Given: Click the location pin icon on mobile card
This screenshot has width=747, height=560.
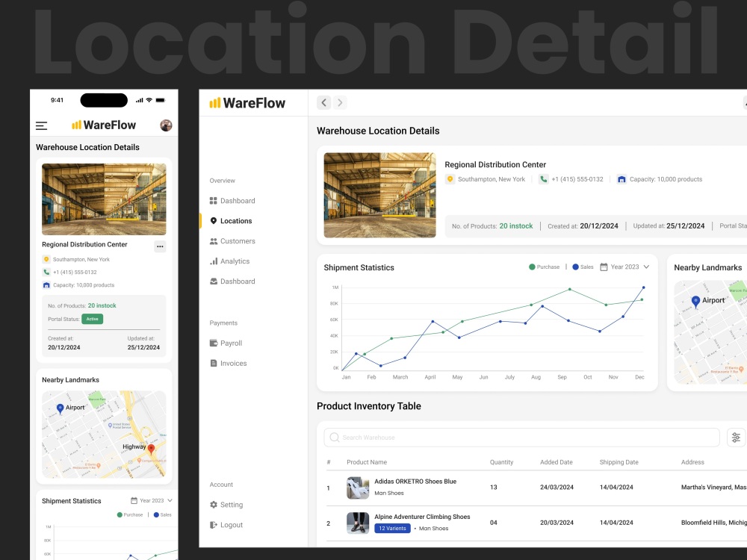Looking at the screenshot, I should [46, 260].
